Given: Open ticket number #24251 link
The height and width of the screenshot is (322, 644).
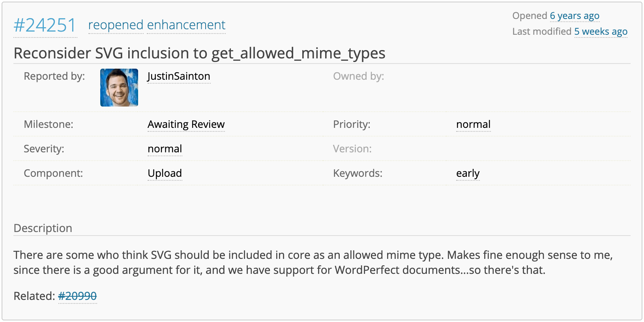Looking at the screenshot, I should pos(45,26).
